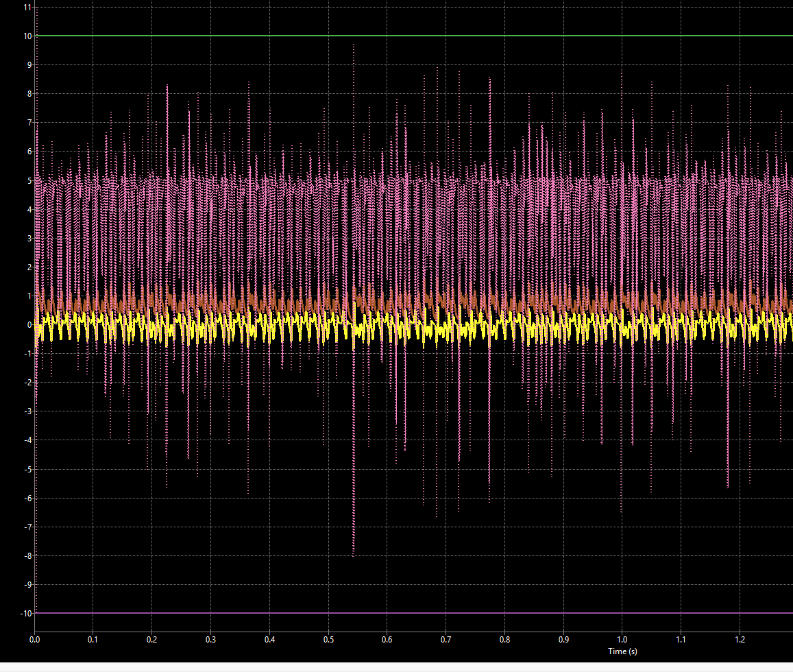Click the y-axis tick label "7"
793x672 pixels.
coord(29,123)
